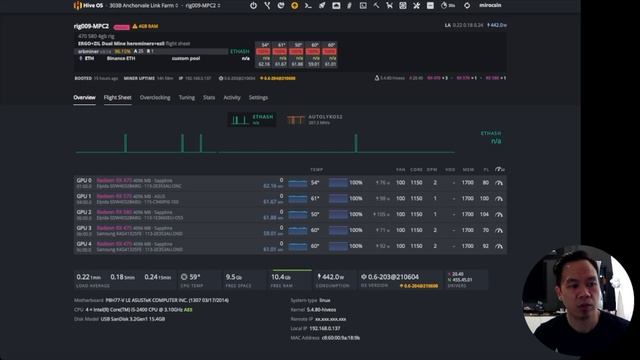Click the GPU 1 fan 100% mini graph
This screenshot has width=640, height=360.
pyautogui.click(x=338, y=199)
